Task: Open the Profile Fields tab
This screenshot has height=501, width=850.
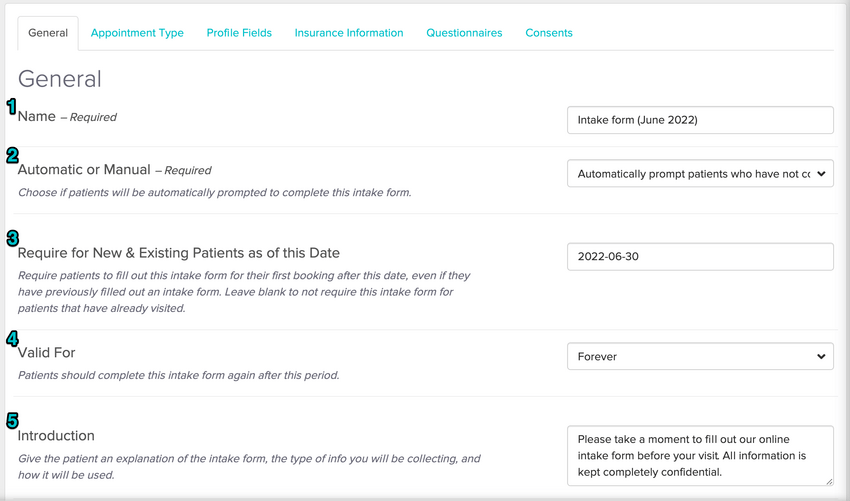Action: pos(239,33)
